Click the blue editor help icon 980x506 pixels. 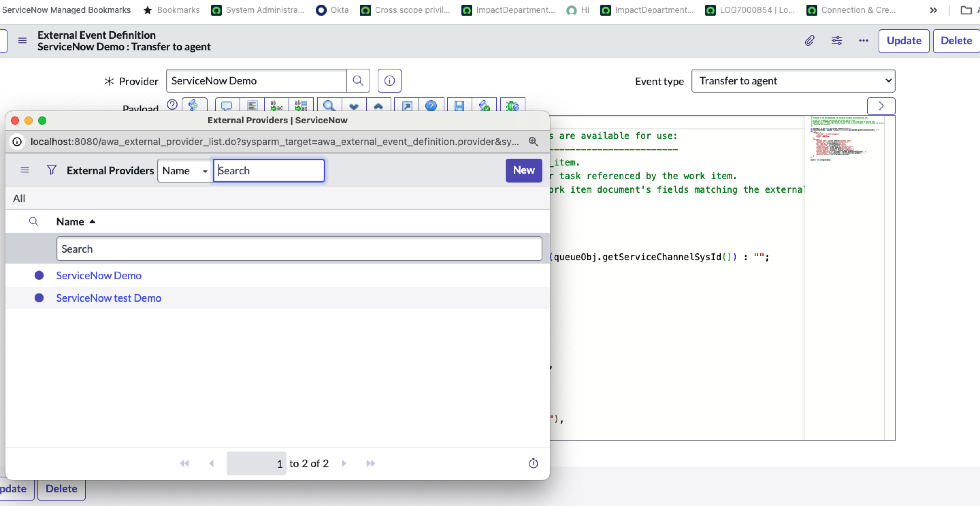tap(431, 106)
